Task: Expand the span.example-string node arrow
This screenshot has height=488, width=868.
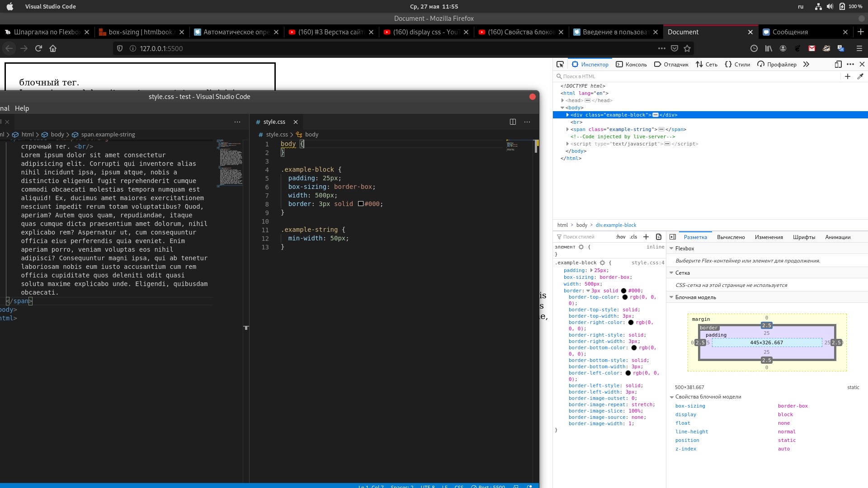Action: point(567,129)
